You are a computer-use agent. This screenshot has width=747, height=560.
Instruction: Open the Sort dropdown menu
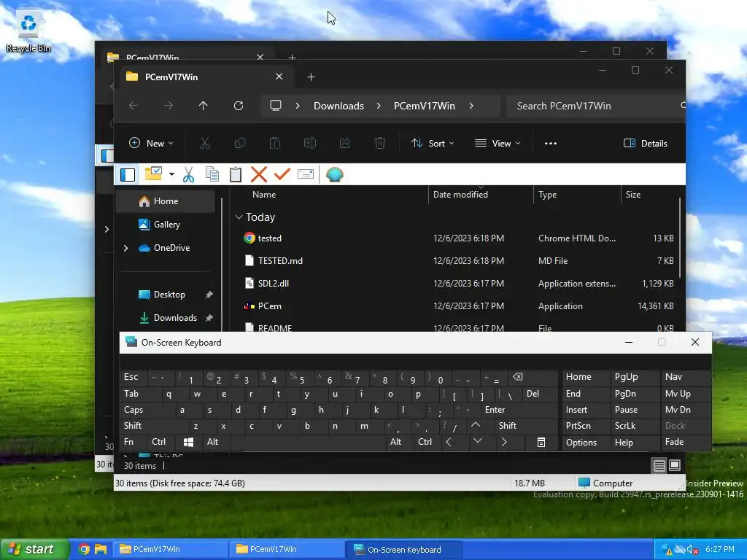[x=433, y=144]
